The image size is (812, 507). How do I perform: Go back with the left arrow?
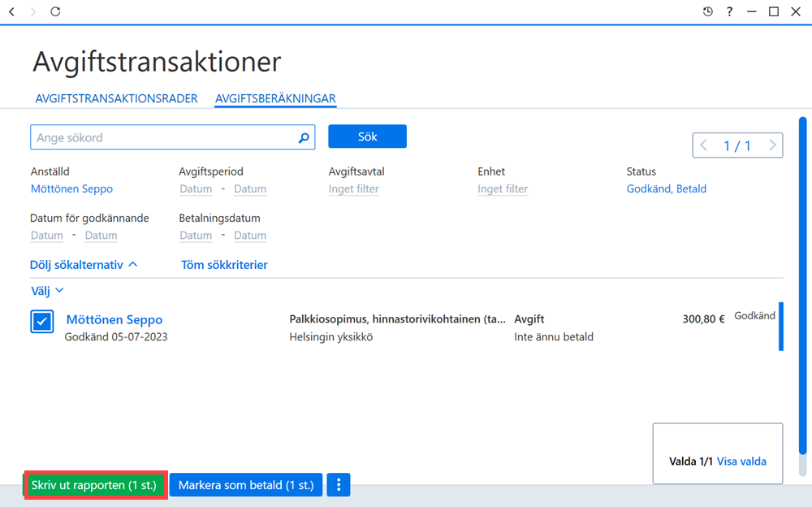tap(12, 11)
